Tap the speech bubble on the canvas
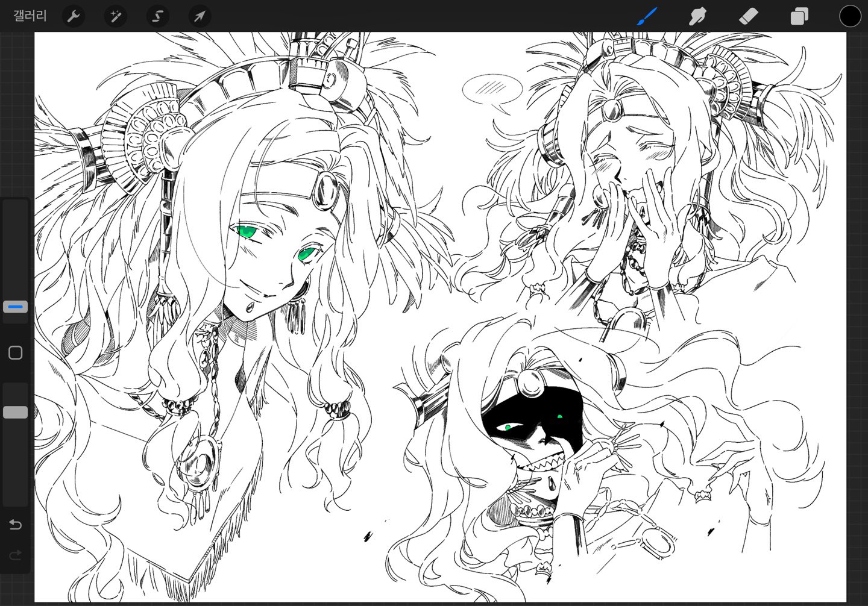This screenshot has height=606, width=868. 492,89
